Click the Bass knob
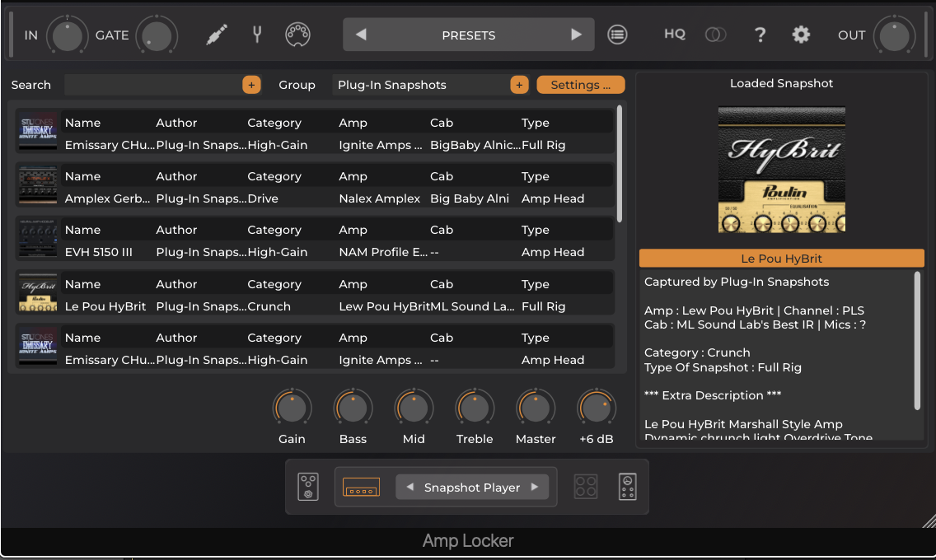The width and height of the screenshot is (936, 560). (353, 408)
